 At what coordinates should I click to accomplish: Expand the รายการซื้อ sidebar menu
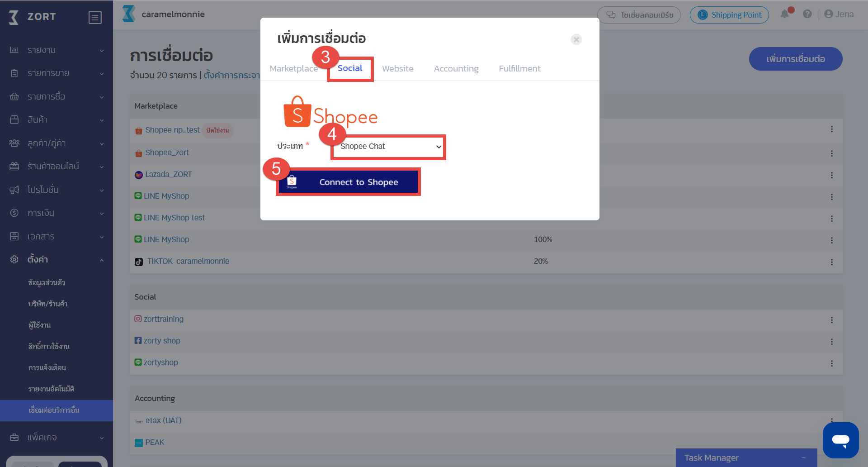pyautogui.click(x=57, y=97)
